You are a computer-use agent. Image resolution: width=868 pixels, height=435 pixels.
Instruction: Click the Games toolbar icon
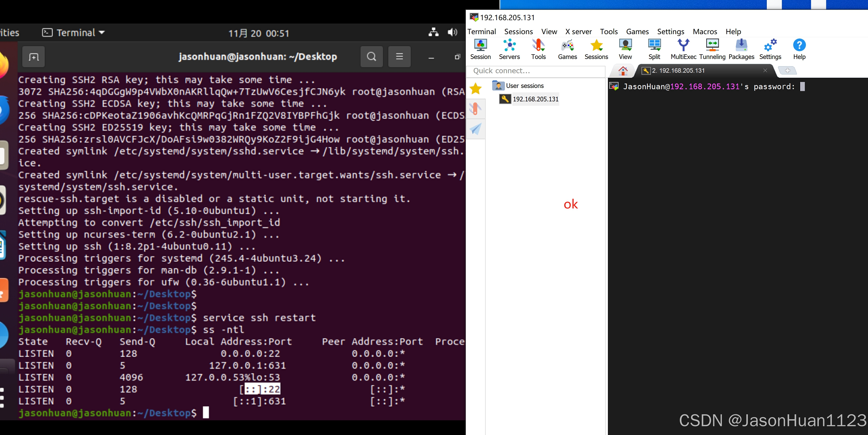[568, 49]
